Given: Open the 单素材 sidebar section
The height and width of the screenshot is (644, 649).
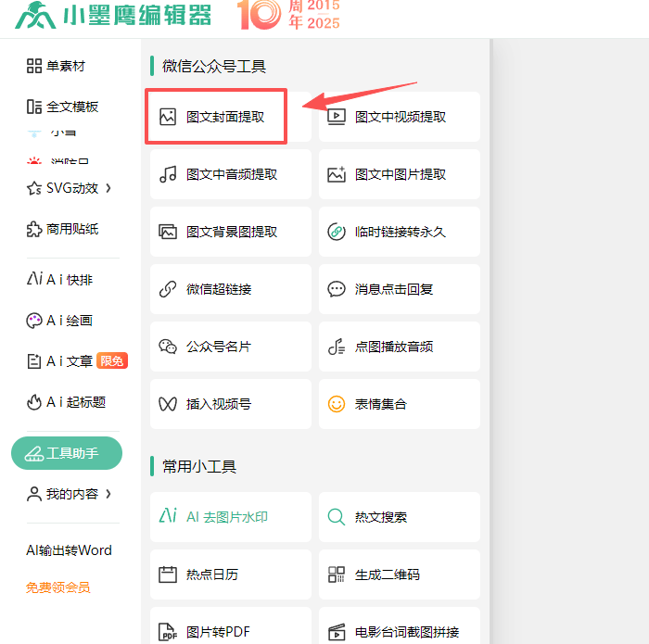Looking at the screenshot, I should click(57, 66).
